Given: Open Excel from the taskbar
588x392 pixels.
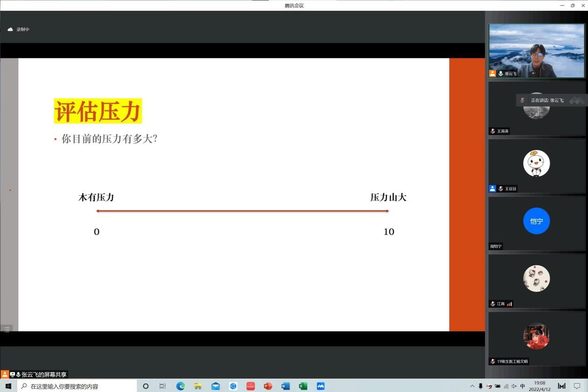Looking at the screenshot, I should click(x=303, y=386).
